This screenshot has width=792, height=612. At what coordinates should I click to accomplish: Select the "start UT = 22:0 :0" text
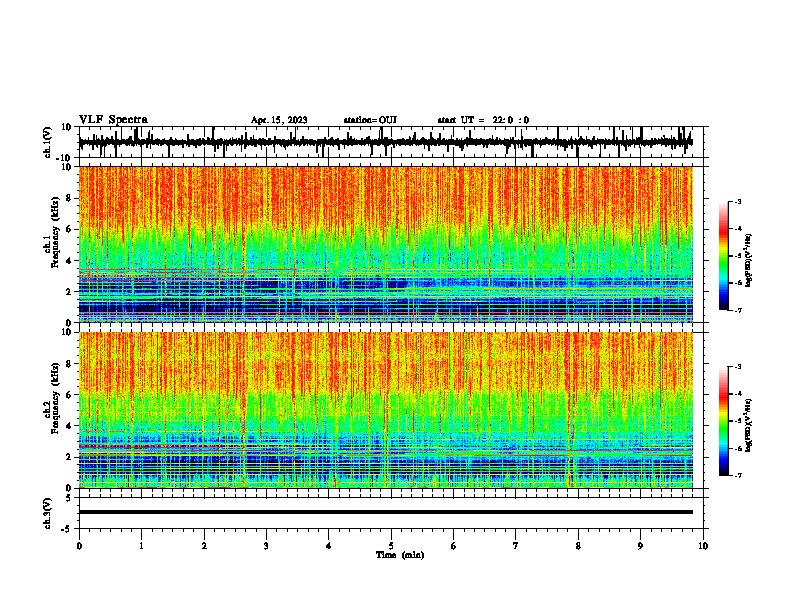point(483,120)
